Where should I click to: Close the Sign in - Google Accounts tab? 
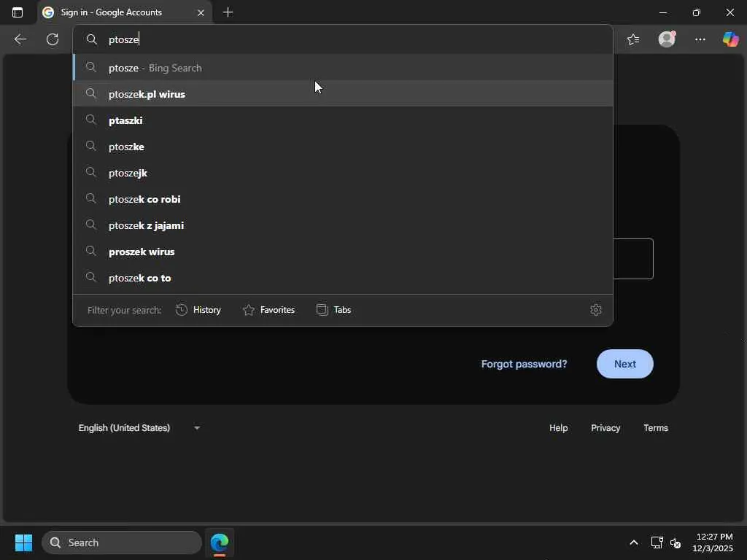click(x=201, y=12)
